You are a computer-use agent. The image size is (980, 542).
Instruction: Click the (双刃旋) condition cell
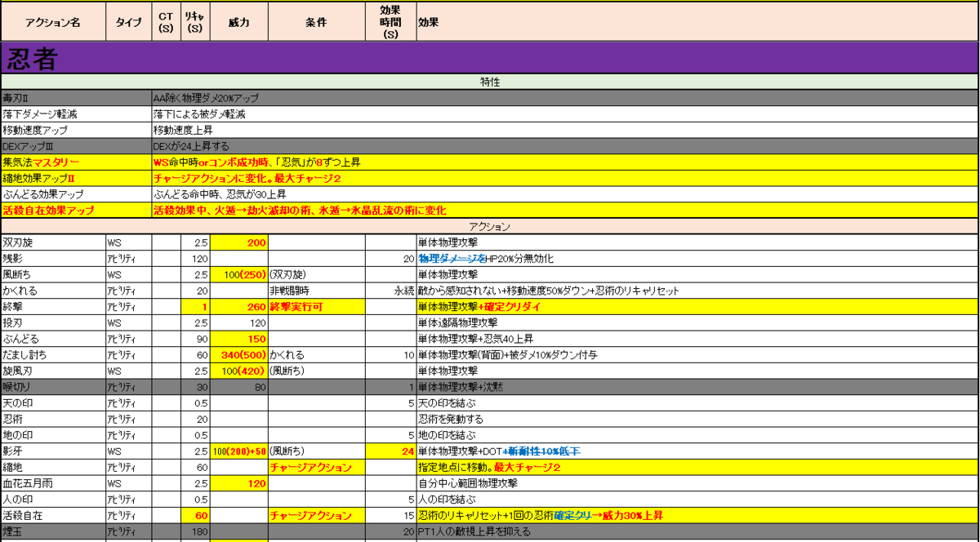coord(316,275)
